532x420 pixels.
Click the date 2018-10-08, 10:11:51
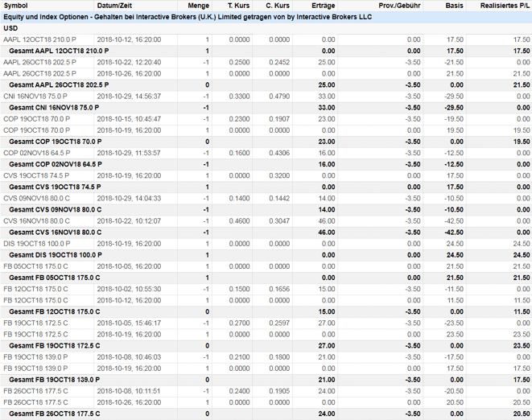tap(129, 391)
